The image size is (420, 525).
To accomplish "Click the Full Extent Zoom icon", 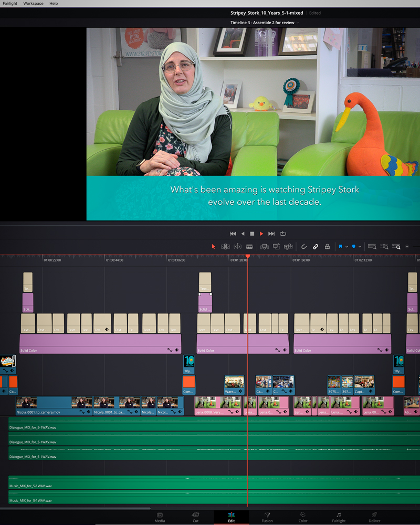I will click(x=372, y=247).
